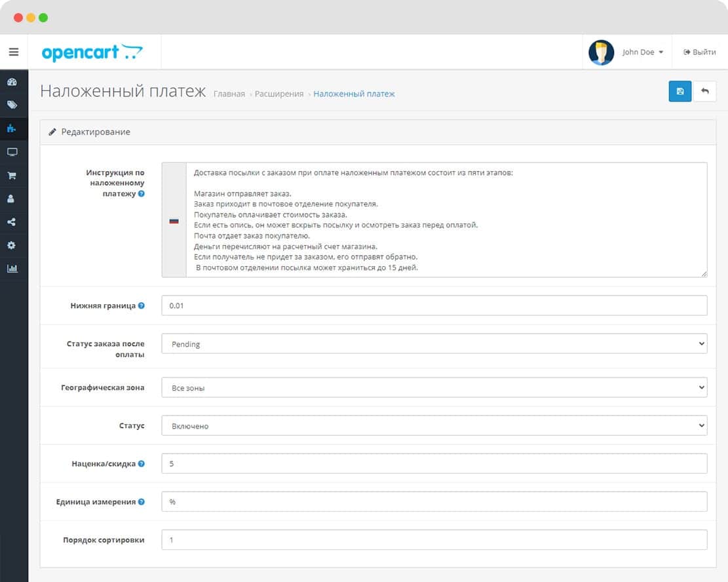Click help icon next to Нижняя граница
The width and height of the screenshot is (728, 582).
pos(142,305)
